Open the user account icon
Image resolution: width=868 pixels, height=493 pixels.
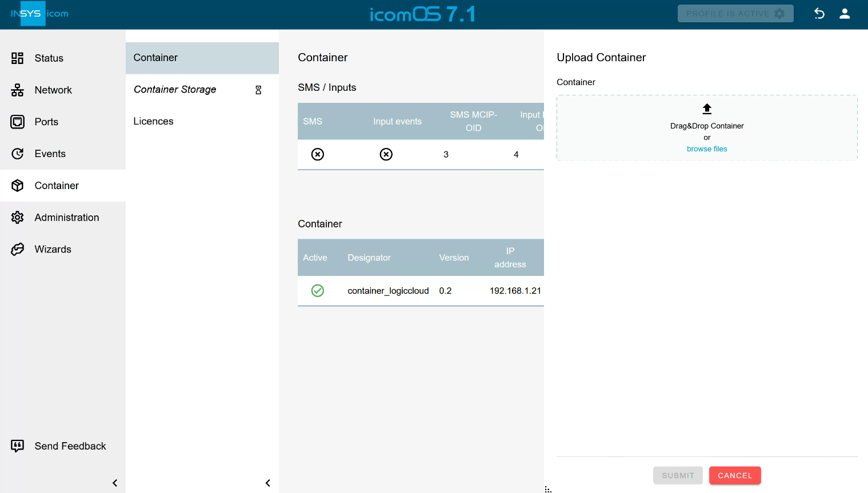844,14
